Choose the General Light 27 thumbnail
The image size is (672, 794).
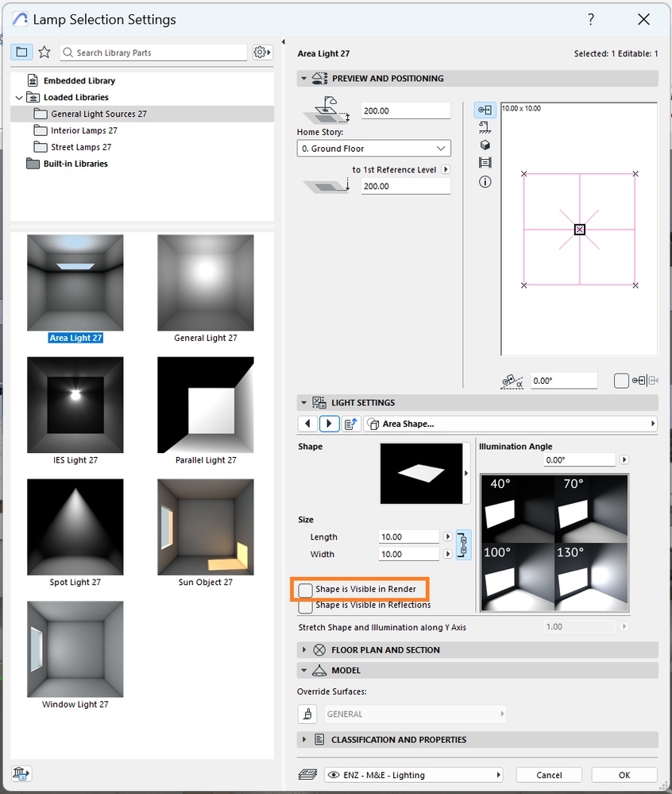tap(206, 283)
